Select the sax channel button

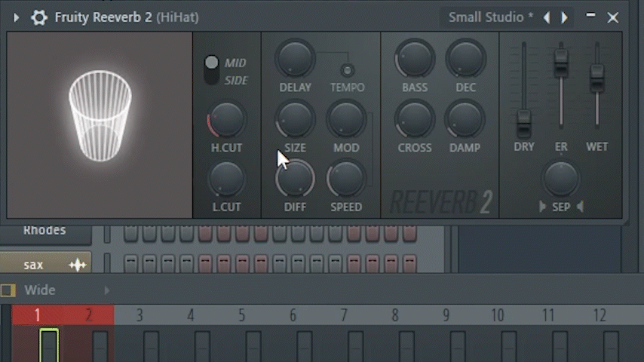[x=45, y=263]
